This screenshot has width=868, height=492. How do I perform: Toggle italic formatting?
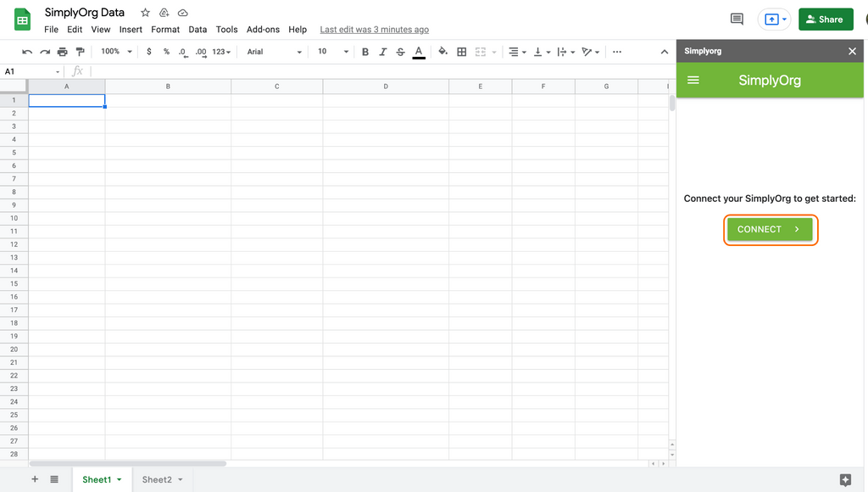pyautogui.click(x=382, y=52)
